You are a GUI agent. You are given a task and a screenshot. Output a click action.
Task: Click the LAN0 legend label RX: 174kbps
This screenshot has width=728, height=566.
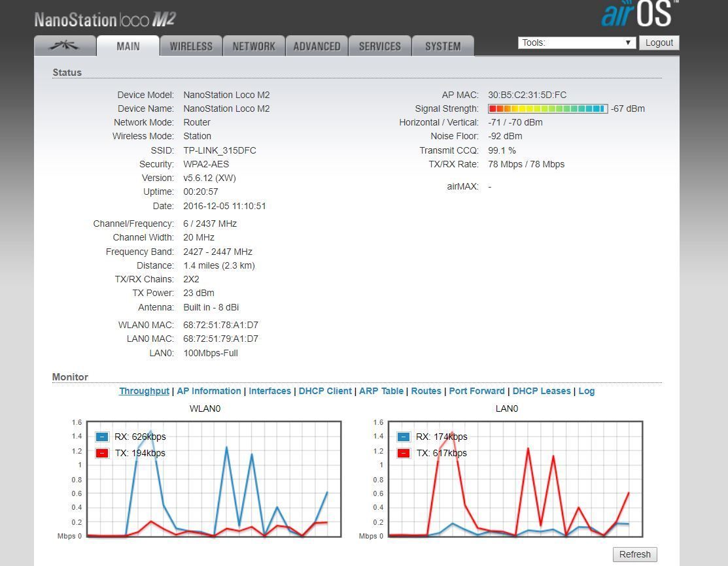click(x=442, y=437)
